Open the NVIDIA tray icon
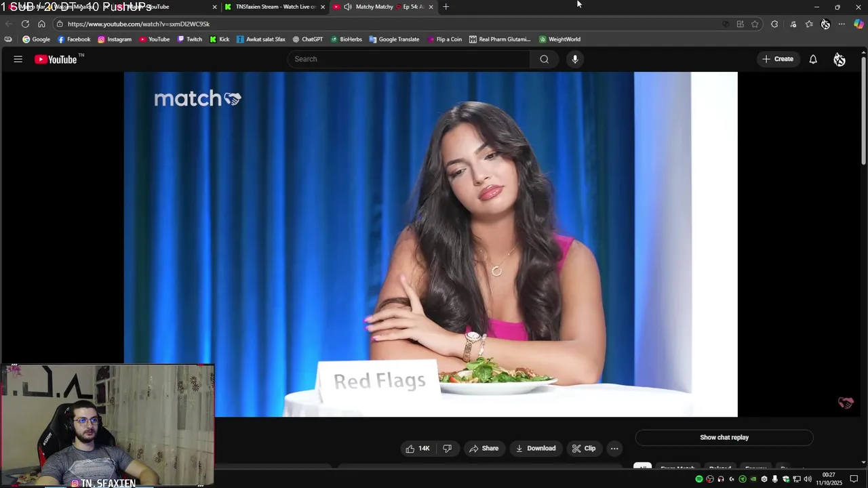This screenshot has width=868, height=488. [x=753, y=479]
